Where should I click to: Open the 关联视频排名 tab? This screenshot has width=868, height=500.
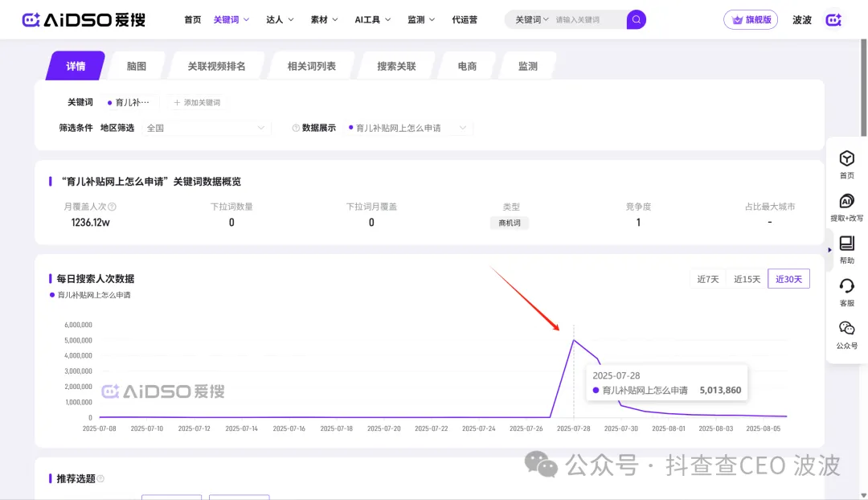[216, 67]
